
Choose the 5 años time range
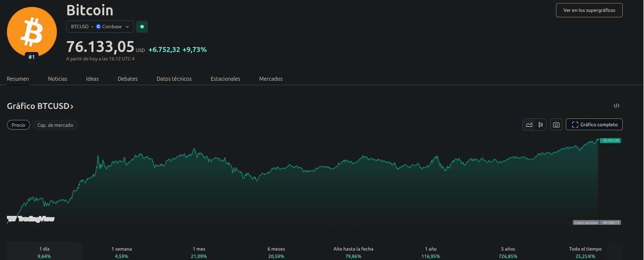coord(508,252)
